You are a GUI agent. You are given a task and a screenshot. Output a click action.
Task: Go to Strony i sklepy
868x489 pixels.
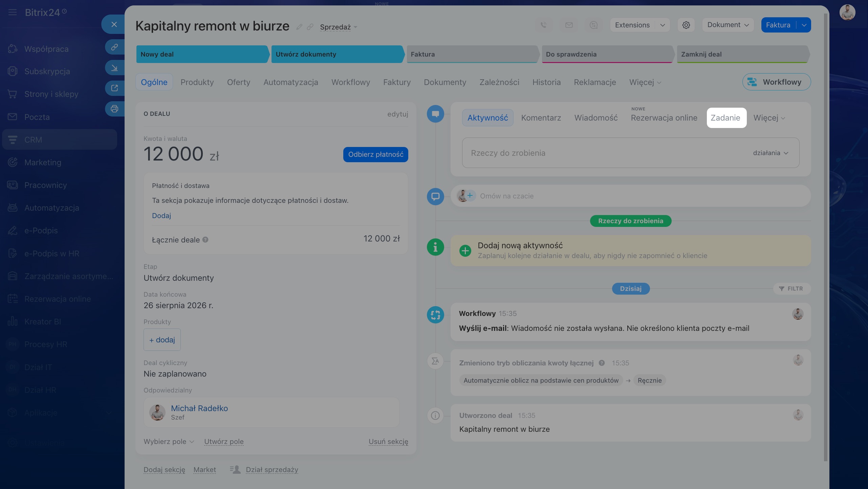click(x=51, y=94)
